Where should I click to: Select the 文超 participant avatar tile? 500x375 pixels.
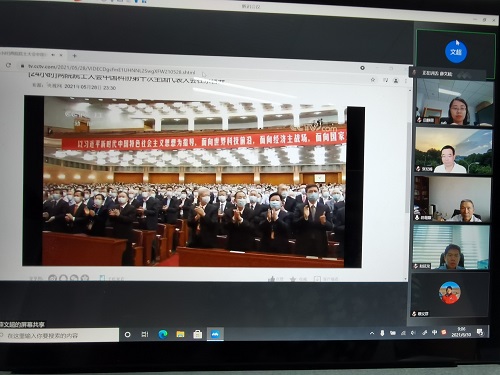(456, 52)
